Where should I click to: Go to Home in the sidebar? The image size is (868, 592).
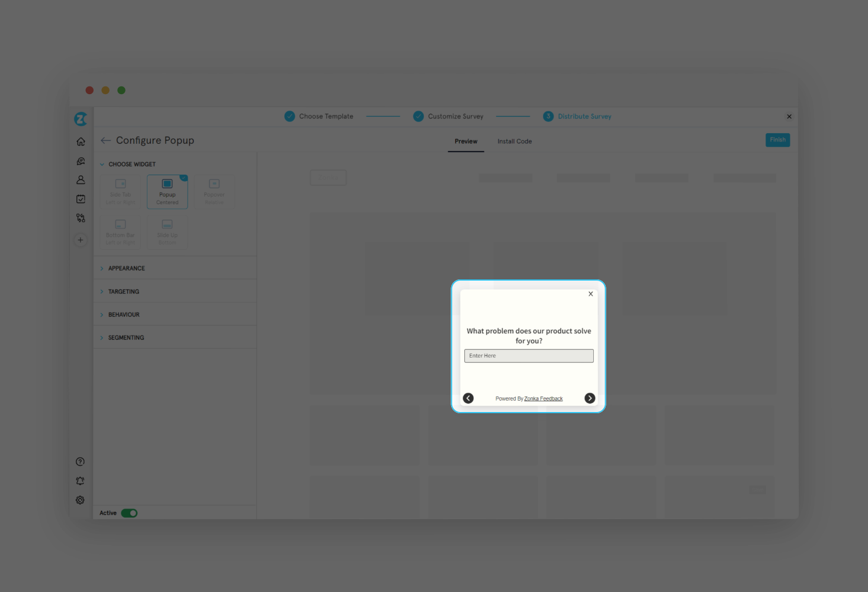coord(81,141)
